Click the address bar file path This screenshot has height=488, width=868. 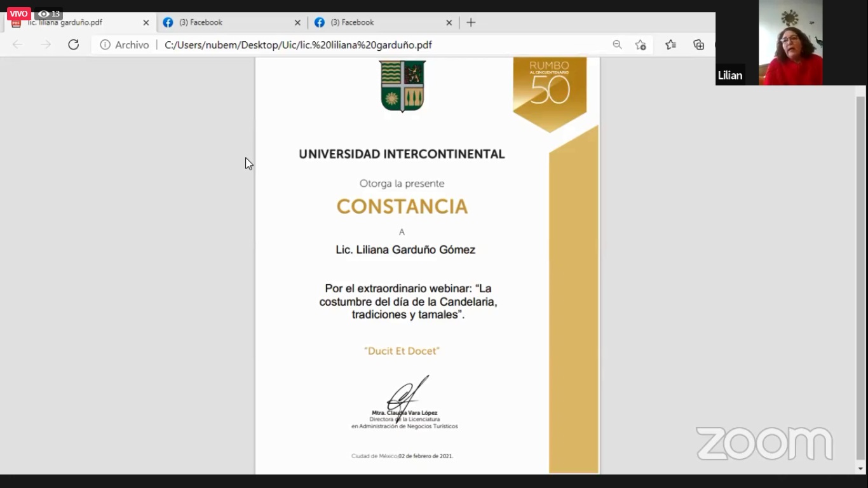click(298, 45)
